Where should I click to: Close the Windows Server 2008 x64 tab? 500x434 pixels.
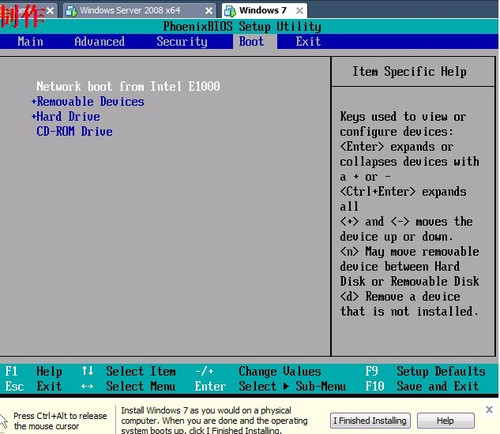(x=209, y=11)
